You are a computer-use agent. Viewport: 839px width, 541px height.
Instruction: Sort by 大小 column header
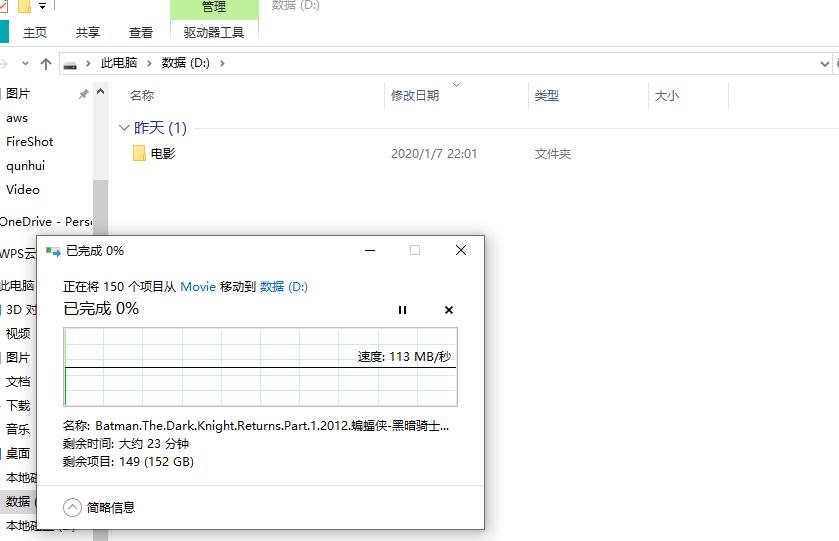click(666, 96)
